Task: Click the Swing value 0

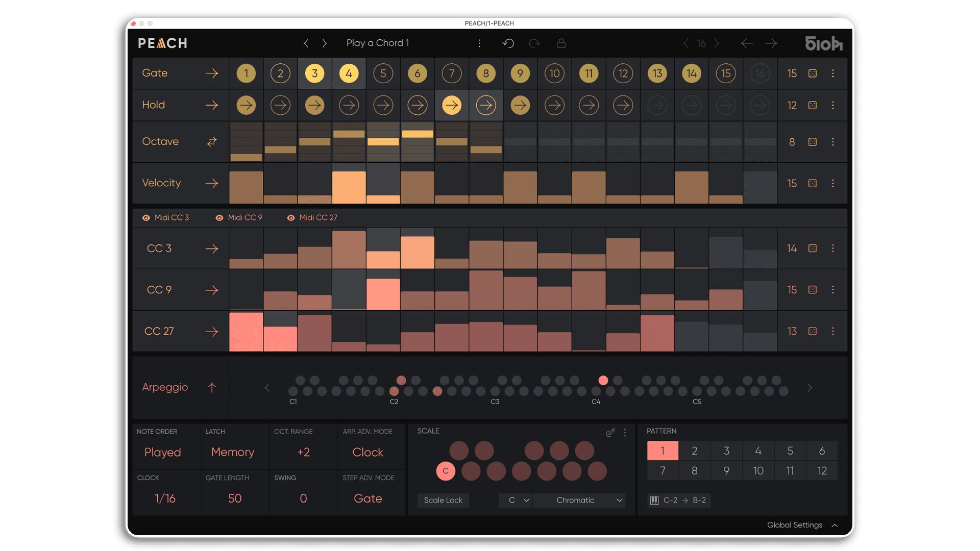Action: pos(303,498)
